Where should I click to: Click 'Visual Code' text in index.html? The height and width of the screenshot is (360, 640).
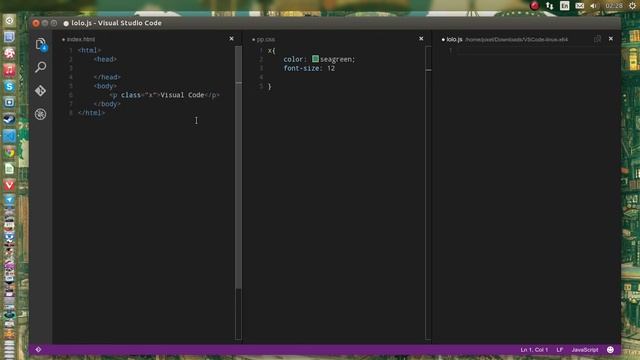tap(182, 95)
